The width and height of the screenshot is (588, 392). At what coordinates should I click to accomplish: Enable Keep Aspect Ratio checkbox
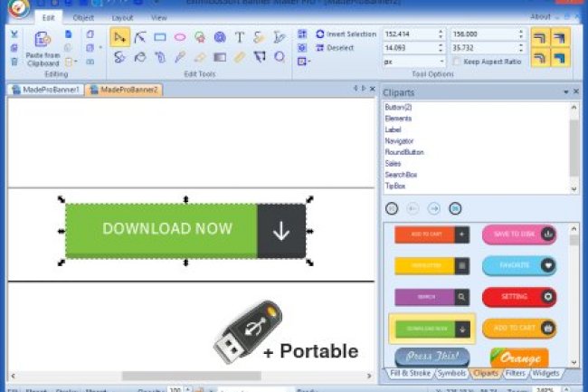click(456, 62)
